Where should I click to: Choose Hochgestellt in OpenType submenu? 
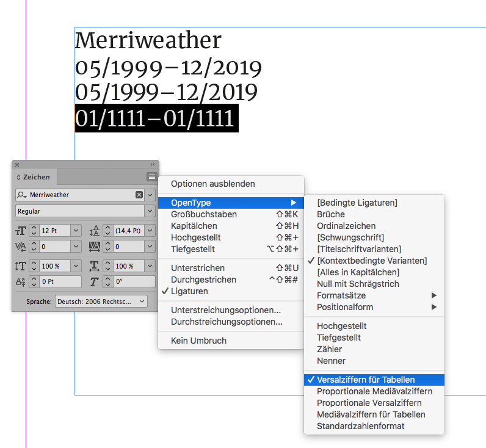(x=374, y=327)
